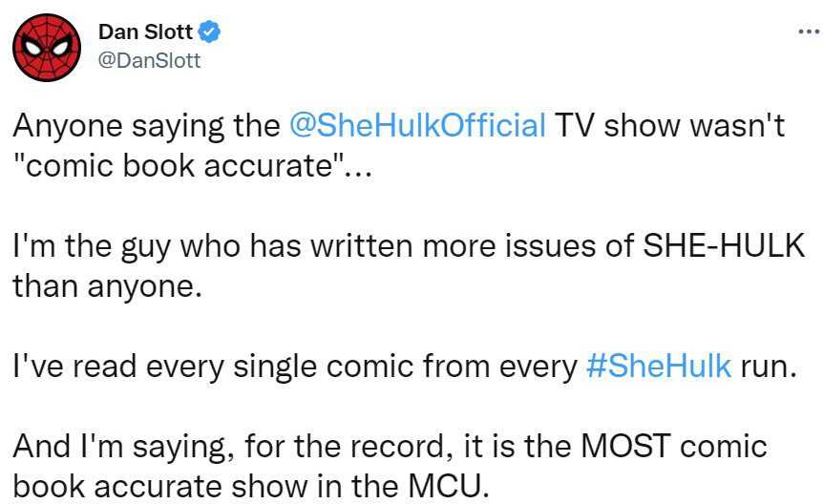This screenshot has width=823, height=504.
Task: Click the "than anyone." text line
Action: coord(107,284)
